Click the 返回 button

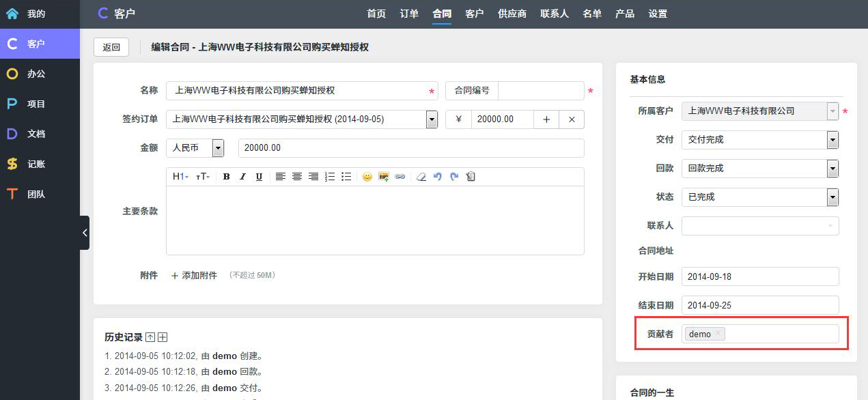pos(111,47)
